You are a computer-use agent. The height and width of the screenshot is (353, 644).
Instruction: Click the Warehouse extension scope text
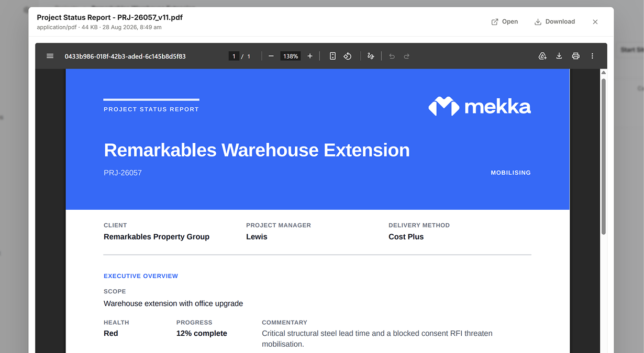[x=173, y=303]
